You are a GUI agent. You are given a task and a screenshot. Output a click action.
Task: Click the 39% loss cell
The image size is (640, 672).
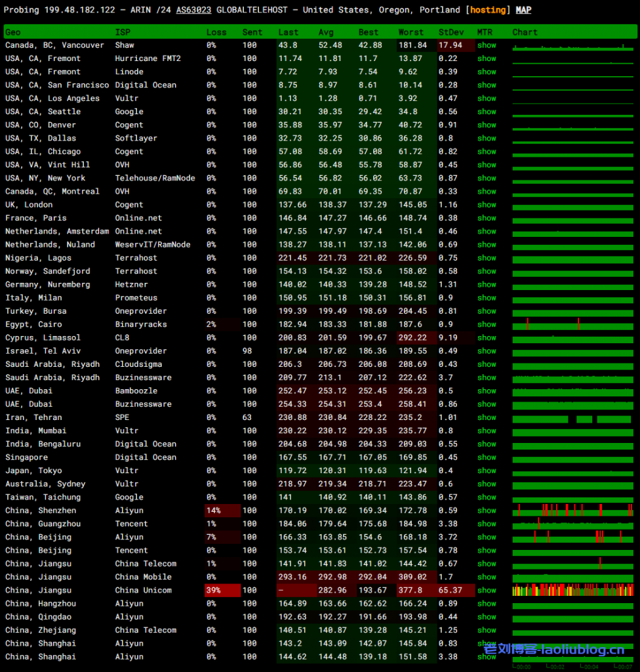(x=222, y=590)
